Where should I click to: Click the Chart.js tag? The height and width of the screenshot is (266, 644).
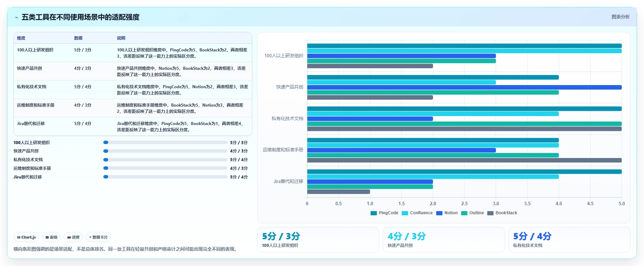pyautogui.click(x=26, y=237)
